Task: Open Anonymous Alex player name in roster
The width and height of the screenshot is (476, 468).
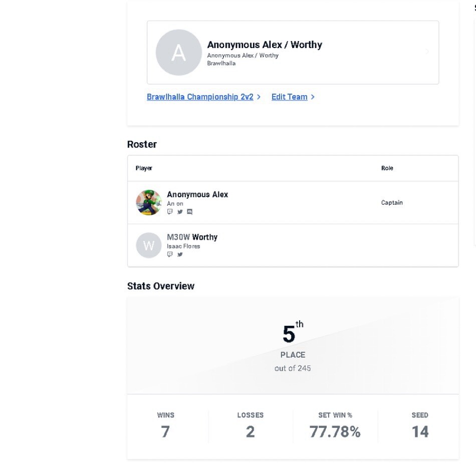Action: (x=197, y=194)
